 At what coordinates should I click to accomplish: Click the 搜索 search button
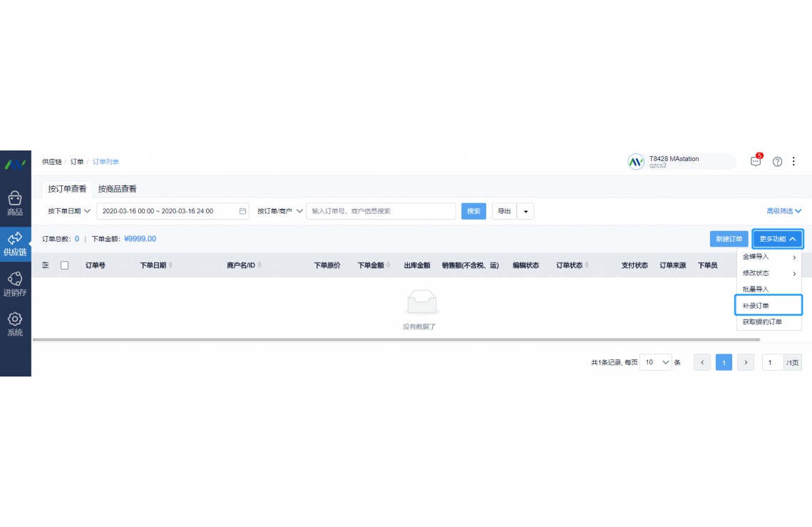coord(473,211)
